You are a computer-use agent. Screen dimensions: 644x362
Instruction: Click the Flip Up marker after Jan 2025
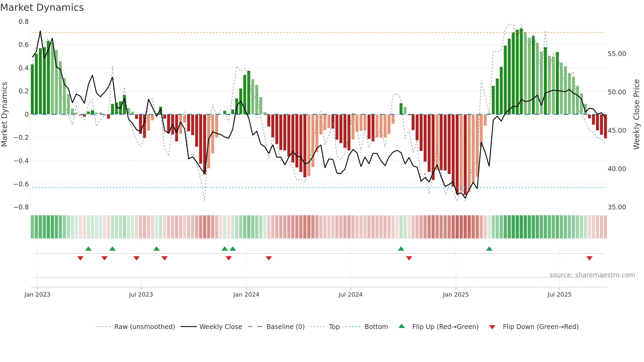click(489, 249)
